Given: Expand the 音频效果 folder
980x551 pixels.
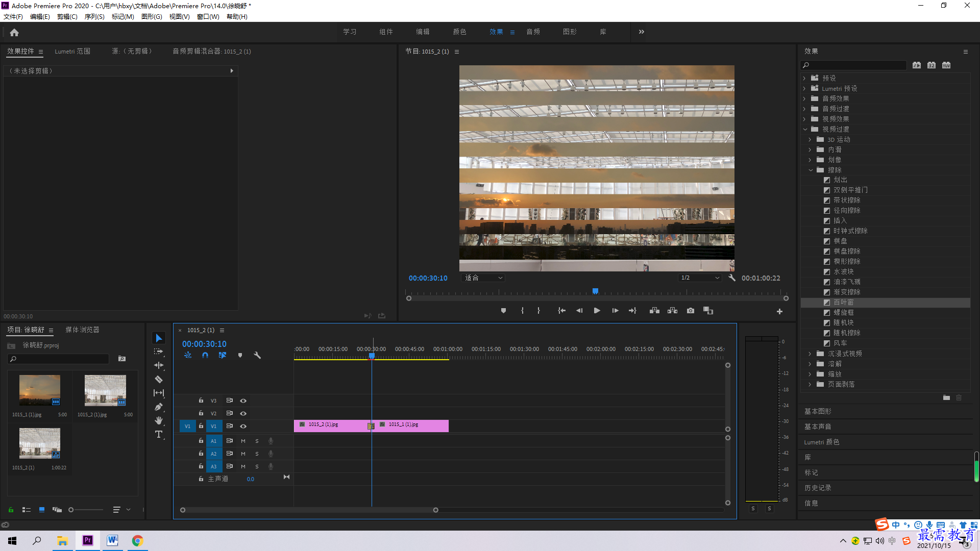Looking at the screenshot, I should pyautogui.click(x=804, y=98).
